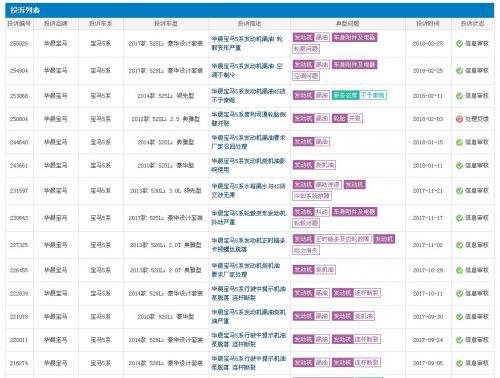This screenshot has width=500, height=378.
Task: Open complaint description about 空调不制冷
Action: click(x=247, y=71)
